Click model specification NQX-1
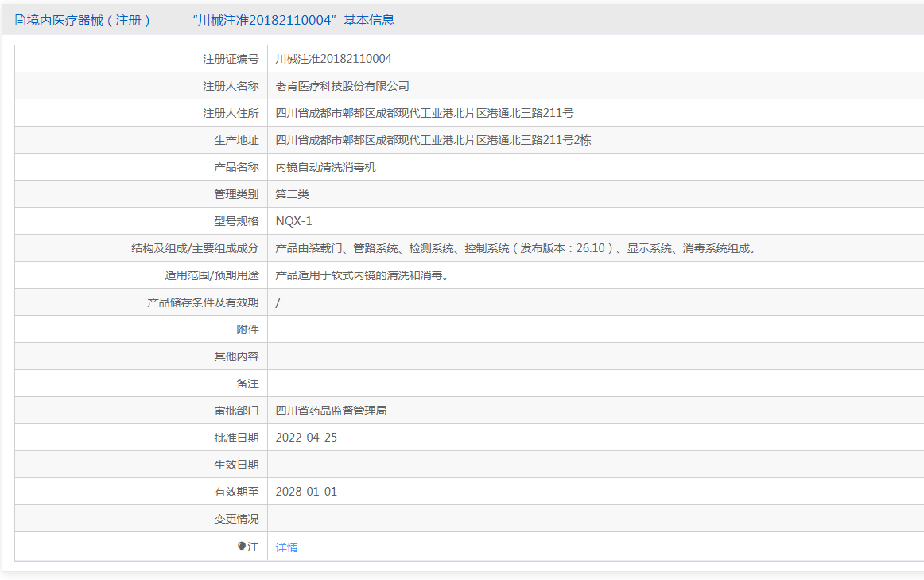 (293, 221)
